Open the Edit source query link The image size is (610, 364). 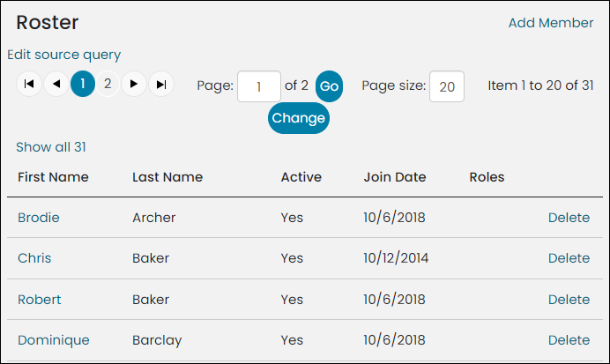pos(64,55)
